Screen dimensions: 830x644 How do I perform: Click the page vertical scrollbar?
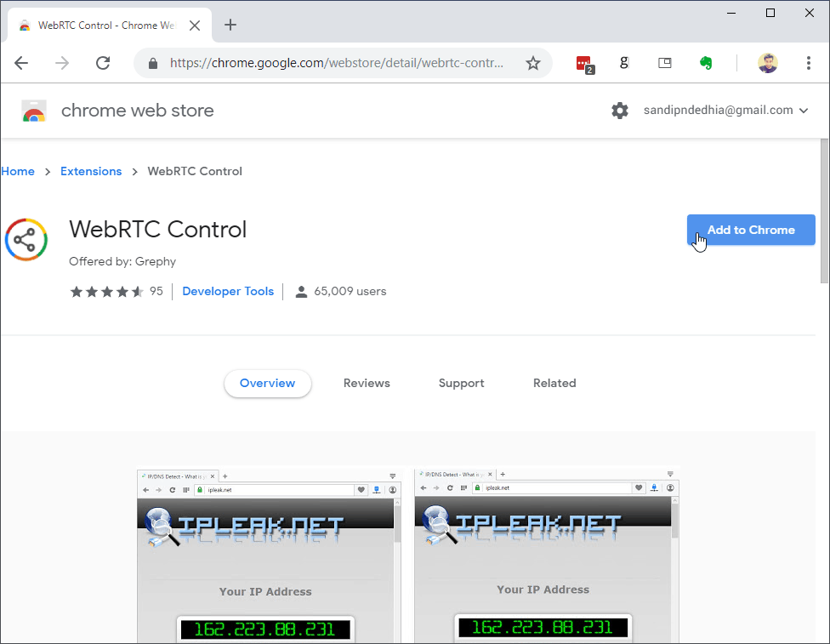824,212
